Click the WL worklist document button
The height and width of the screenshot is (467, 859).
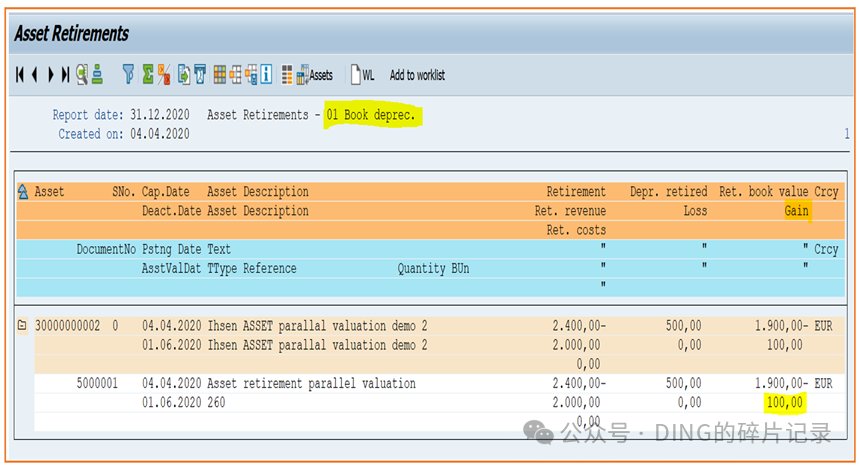[x=362, y=75]
